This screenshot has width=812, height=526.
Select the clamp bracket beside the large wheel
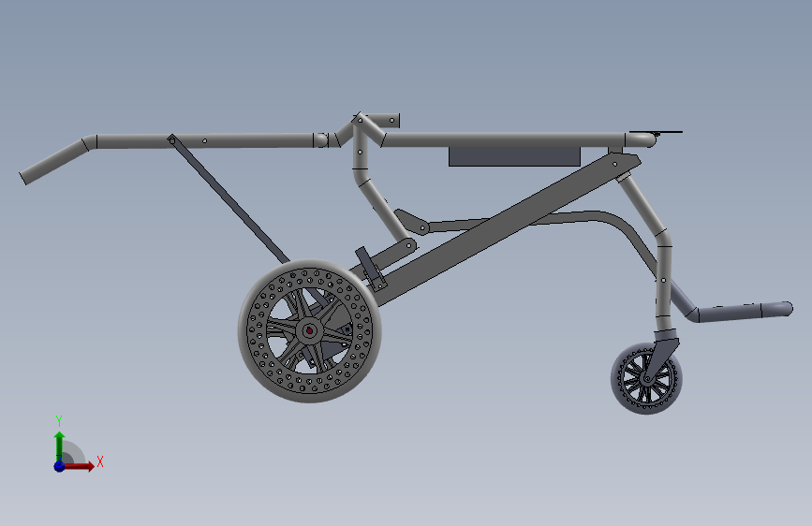pos(371,269)
